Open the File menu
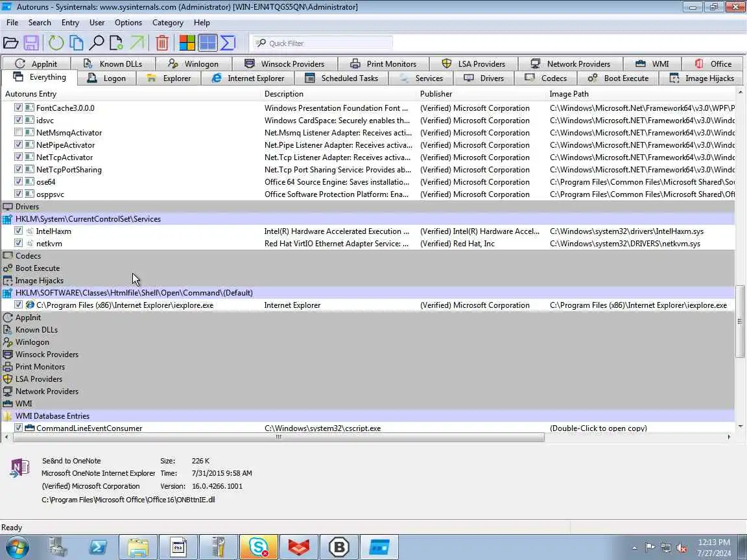The height and width of the screenshot is (560, 747). click(12, 23)
